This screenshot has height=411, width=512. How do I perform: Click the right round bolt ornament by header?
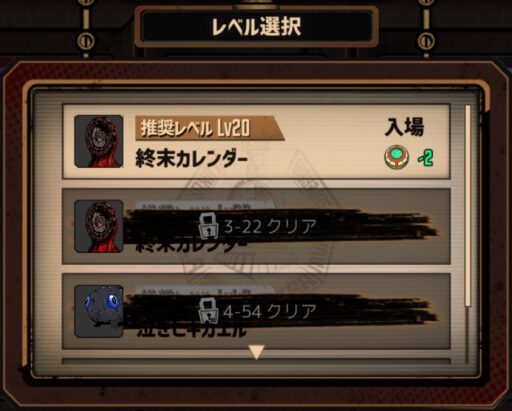click(426, 41)
